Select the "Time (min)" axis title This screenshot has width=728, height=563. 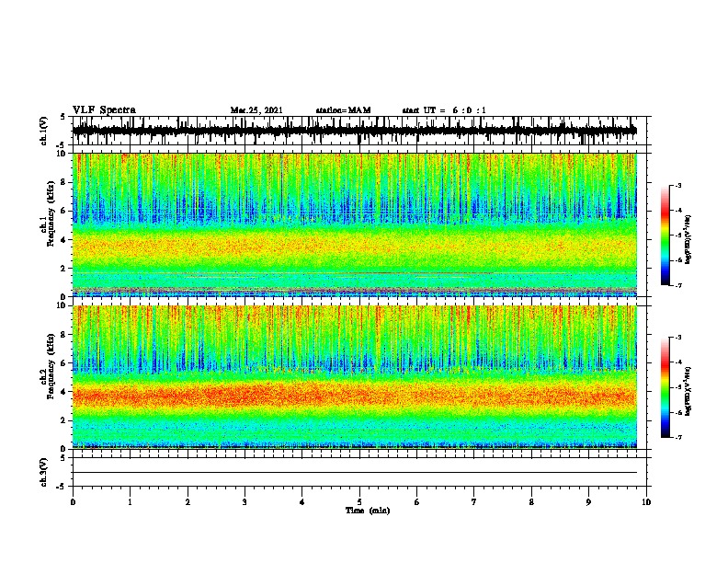368,511
